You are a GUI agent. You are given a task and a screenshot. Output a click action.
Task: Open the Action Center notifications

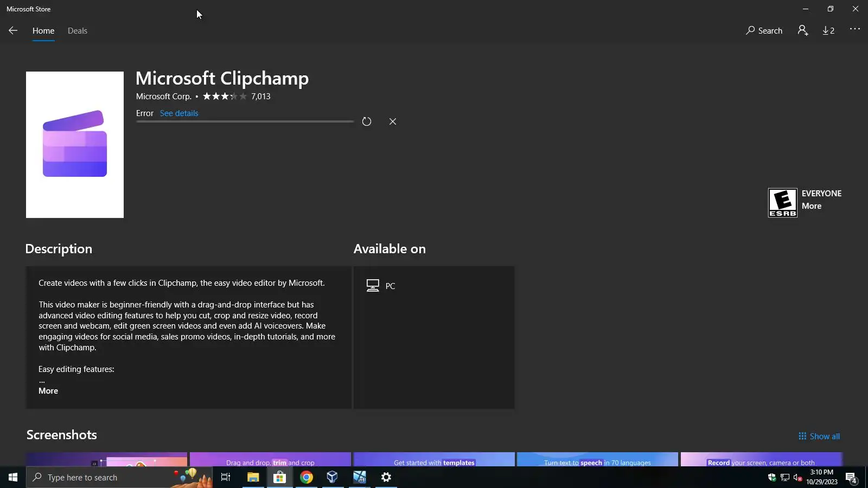852,478
